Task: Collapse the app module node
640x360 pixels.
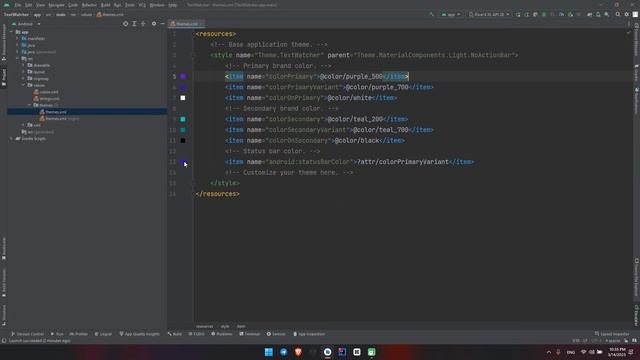Action: click(x=11, y=32)
